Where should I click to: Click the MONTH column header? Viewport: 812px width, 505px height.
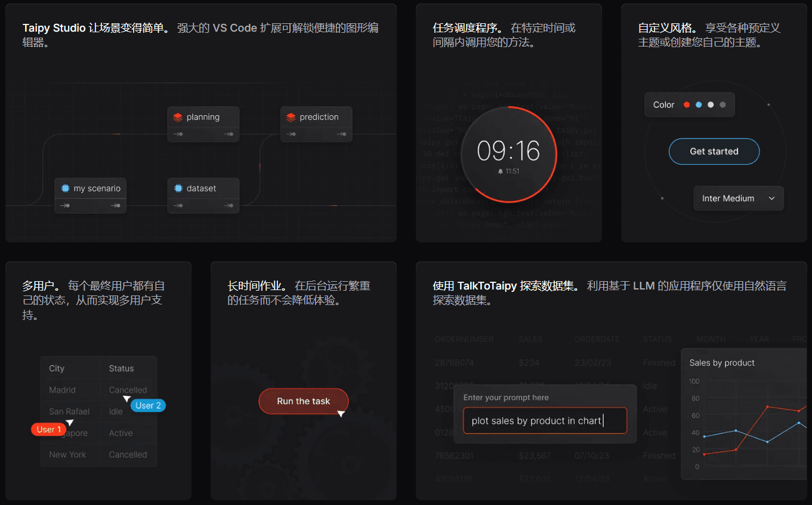click(711, 339)
